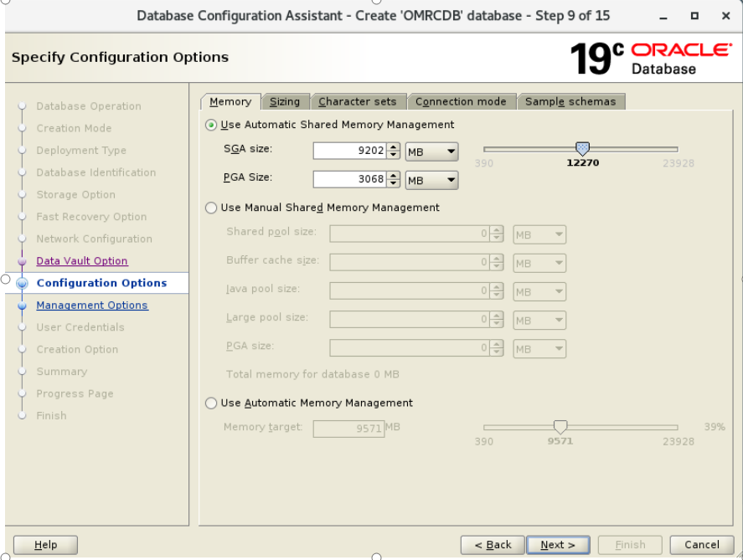Click the Next button
This screenshot has height=560, width=743.
558,544
